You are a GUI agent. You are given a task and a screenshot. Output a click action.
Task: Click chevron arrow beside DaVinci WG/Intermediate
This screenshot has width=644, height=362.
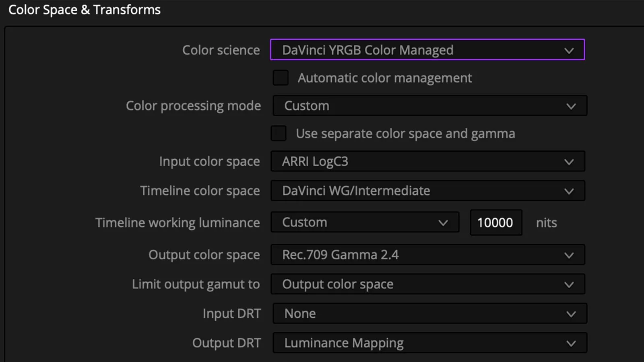tap(569, 191)
